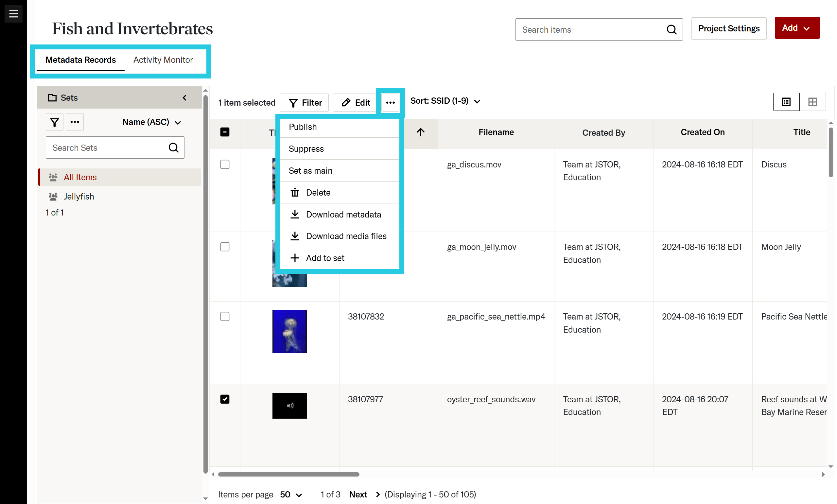Click the magnifier icon in Search items
Screen dimensions: 837x504
(671, 29)
